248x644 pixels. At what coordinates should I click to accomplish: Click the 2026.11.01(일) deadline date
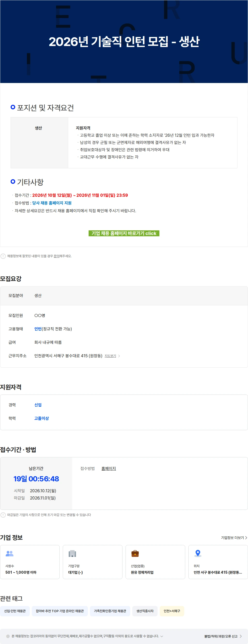(x=43, y=498)
